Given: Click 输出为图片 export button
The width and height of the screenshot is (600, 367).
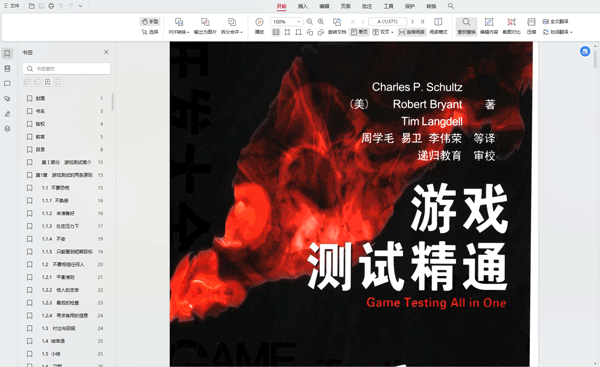Looking at the screenshot, I should 205,26.
